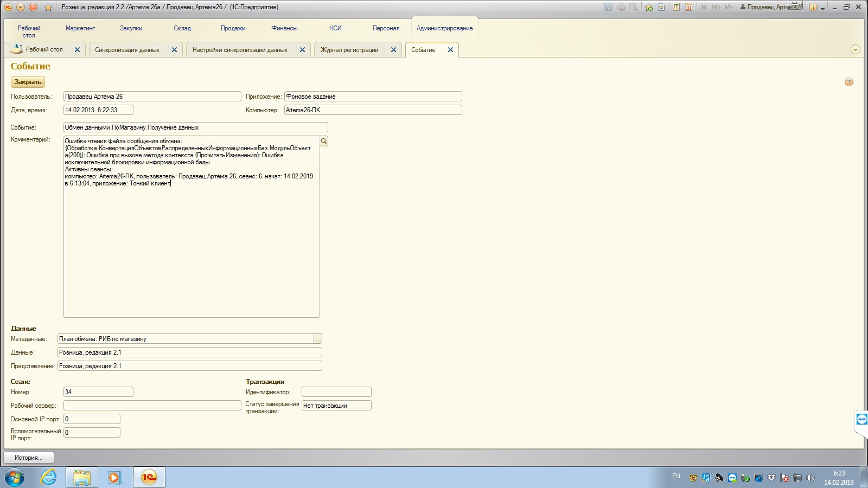Viewport: 868px width, 488px height.
Task: Click the Метаданные field
Action: [x=186, y=339]
